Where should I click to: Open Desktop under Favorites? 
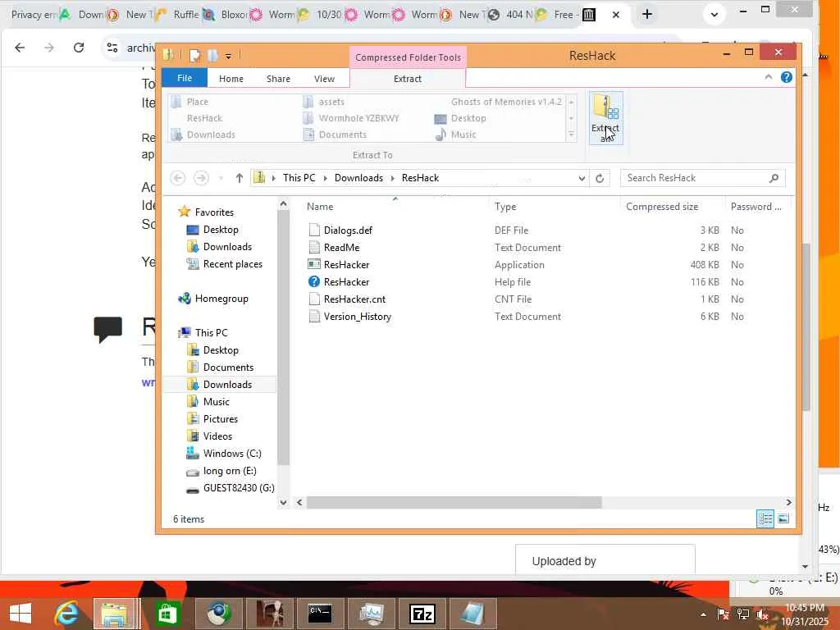tap(221, 230)
